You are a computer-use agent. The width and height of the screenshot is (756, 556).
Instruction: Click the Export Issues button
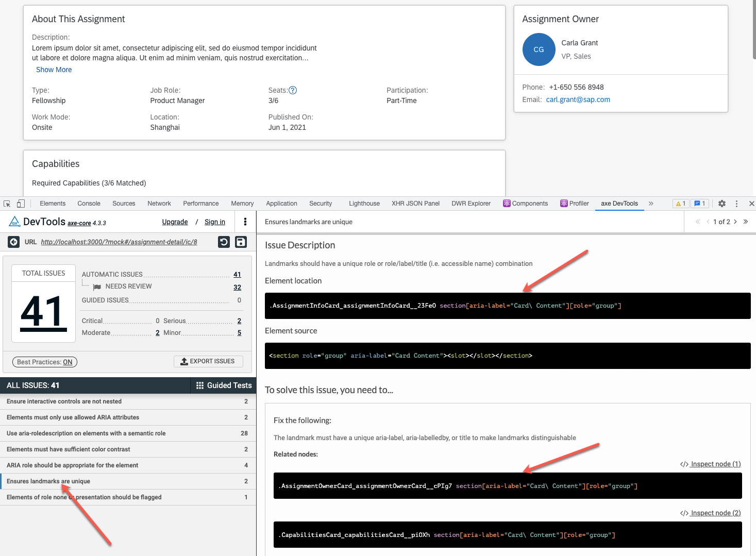pos(208,361)
